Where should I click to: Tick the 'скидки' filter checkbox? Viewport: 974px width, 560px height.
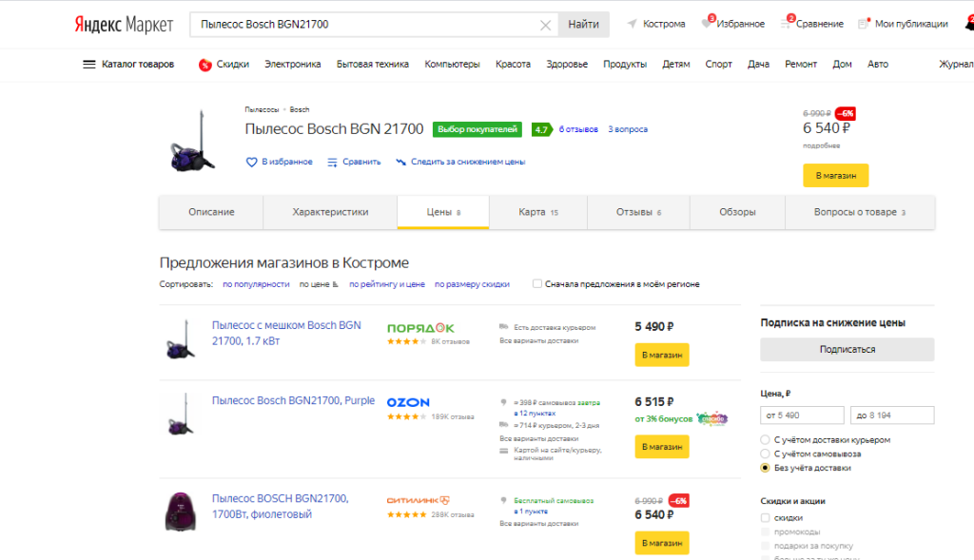pos(766,517)
